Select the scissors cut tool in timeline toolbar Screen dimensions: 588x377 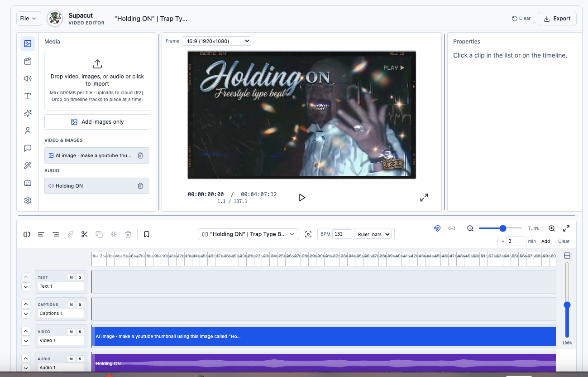(x=84, y=234)
